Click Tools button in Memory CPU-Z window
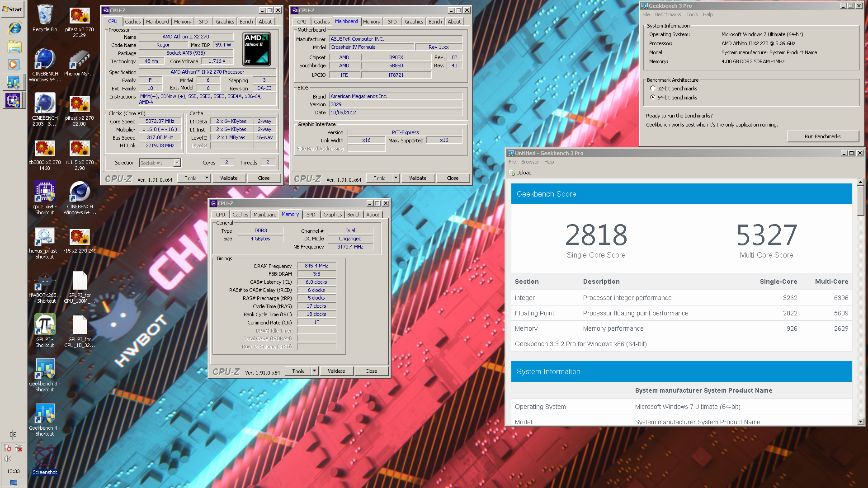 click(298, 371)
